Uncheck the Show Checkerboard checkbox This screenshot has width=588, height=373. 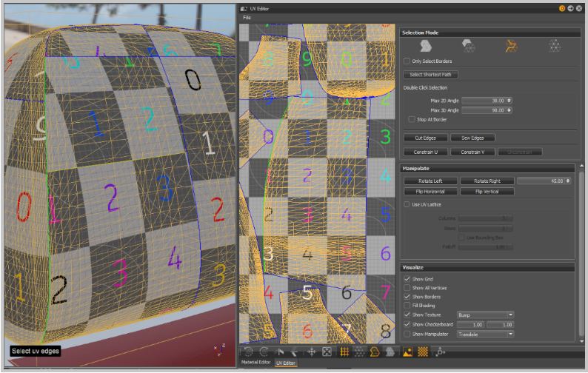click(407, 324)
